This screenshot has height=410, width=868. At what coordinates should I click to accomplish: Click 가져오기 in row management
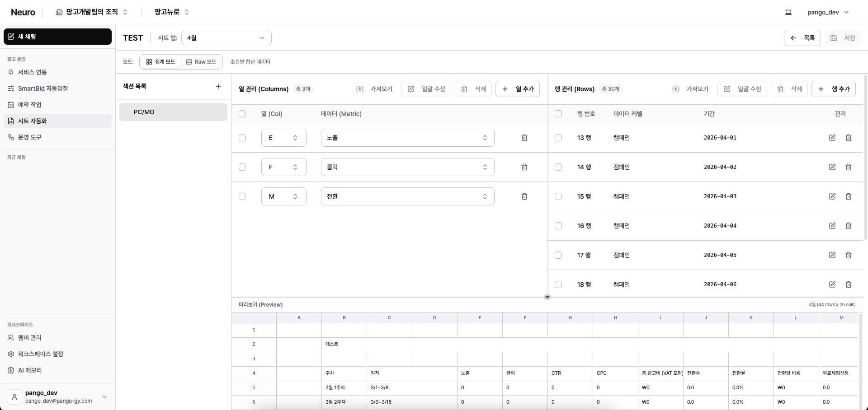click(x=690, y=89)
